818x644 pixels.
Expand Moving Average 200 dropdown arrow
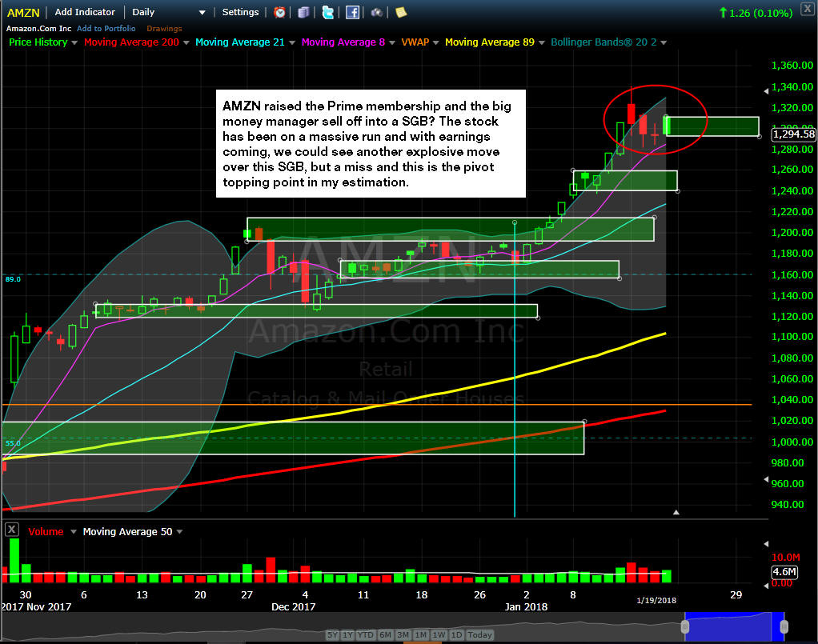click(186, 42)
